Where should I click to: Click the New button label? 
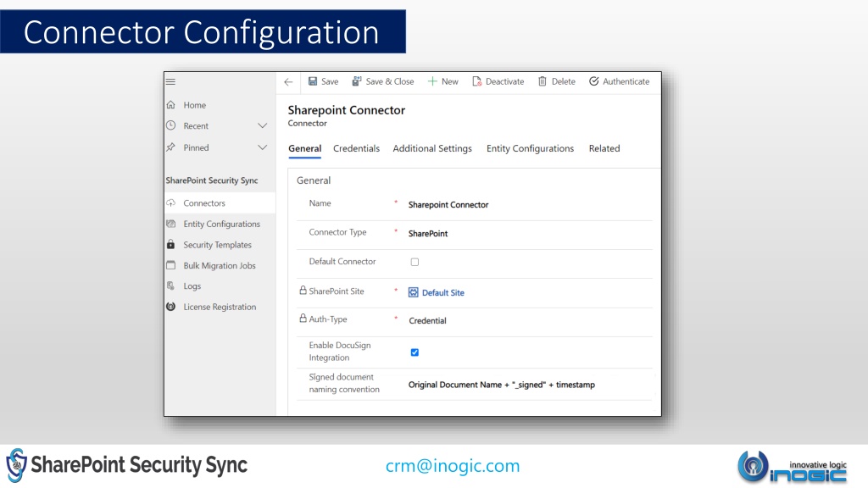pyautogui.click(x=450, y=81)
